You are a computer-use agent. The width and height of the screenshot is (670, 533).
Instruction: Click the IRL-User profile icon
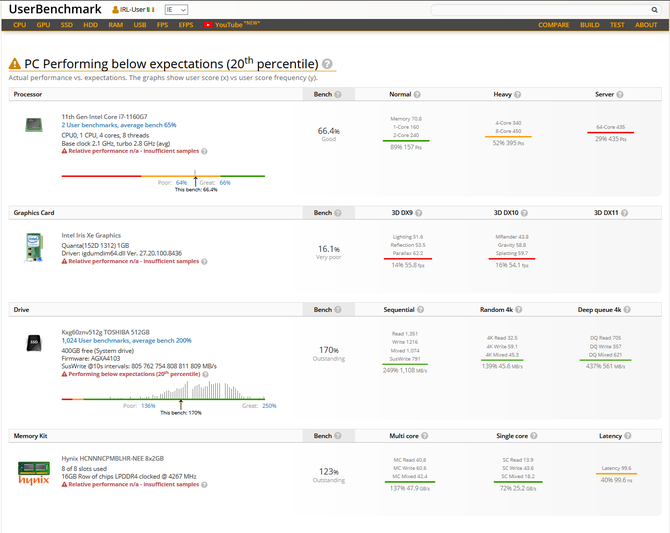pyautogui.click(x=115, y=9)
